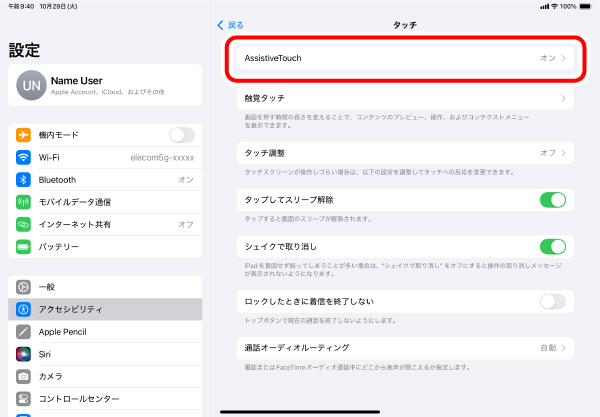This screenshot has width=600, height=417.
Task: Tap the personal hotspot (インターネット共有) icon
Action: (x=23, y=225)
